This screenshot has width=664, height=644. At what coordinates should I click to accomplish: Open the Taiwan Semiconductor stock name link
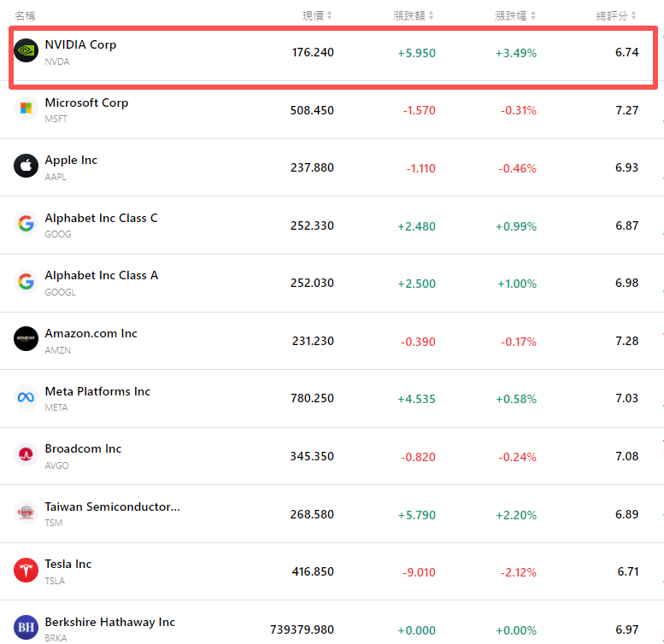pyautogui.click(x=112, y=506)
